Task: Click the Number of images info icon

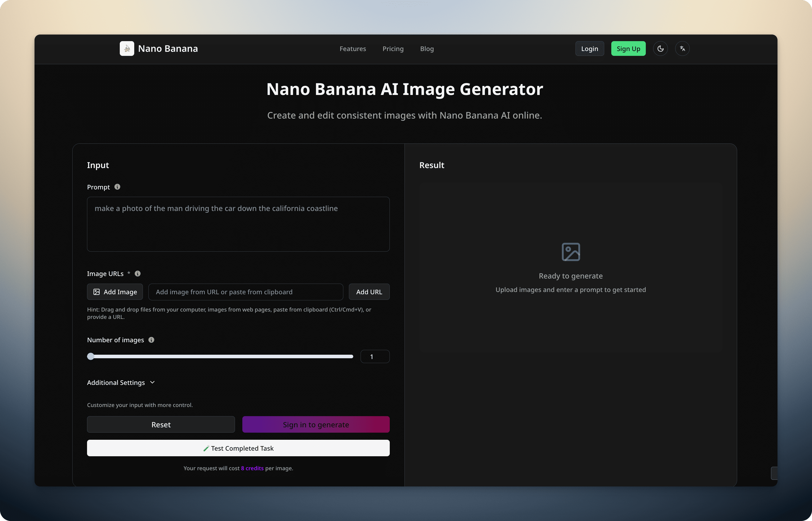Action: [151, 340]
